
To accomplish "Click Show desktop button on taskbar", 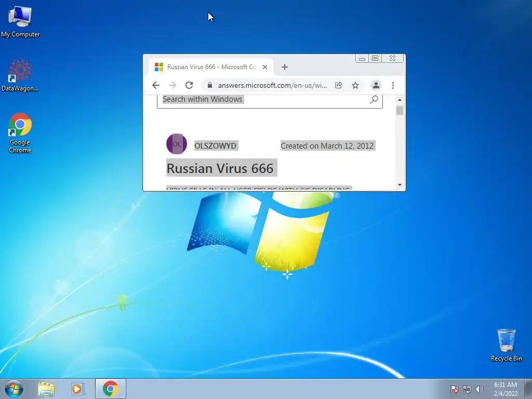I will 528,389.
